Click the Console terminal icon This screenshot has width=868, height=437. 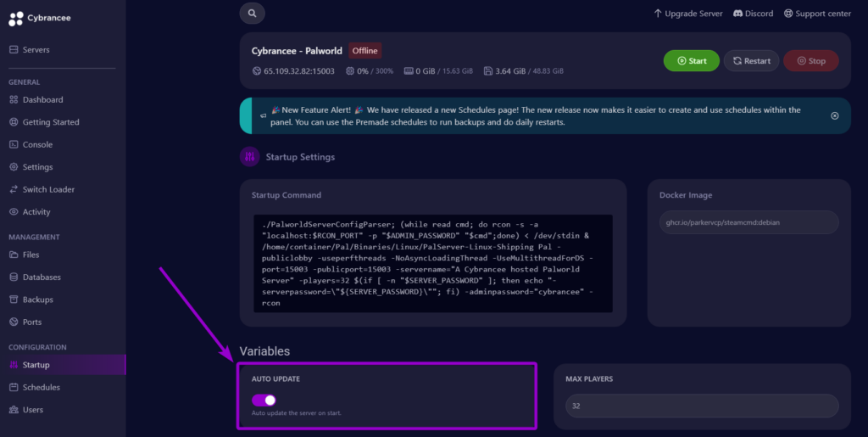[x=14, y=144]
